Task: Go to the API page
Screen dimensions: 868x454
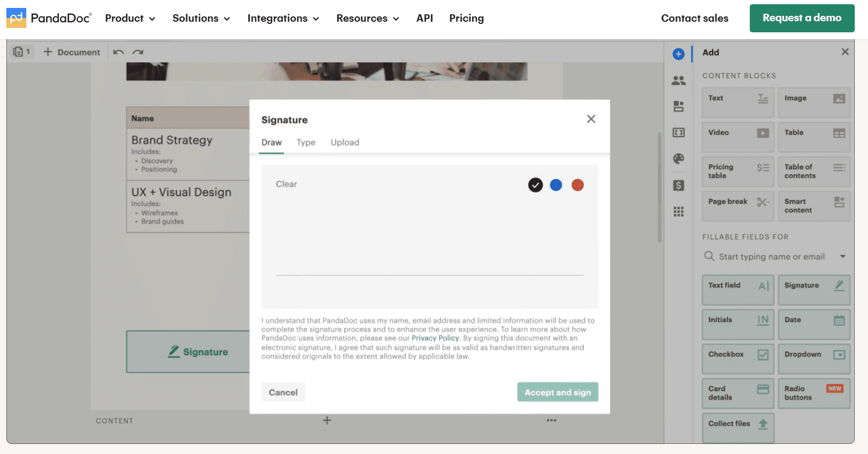Action: tap(425, 18)
